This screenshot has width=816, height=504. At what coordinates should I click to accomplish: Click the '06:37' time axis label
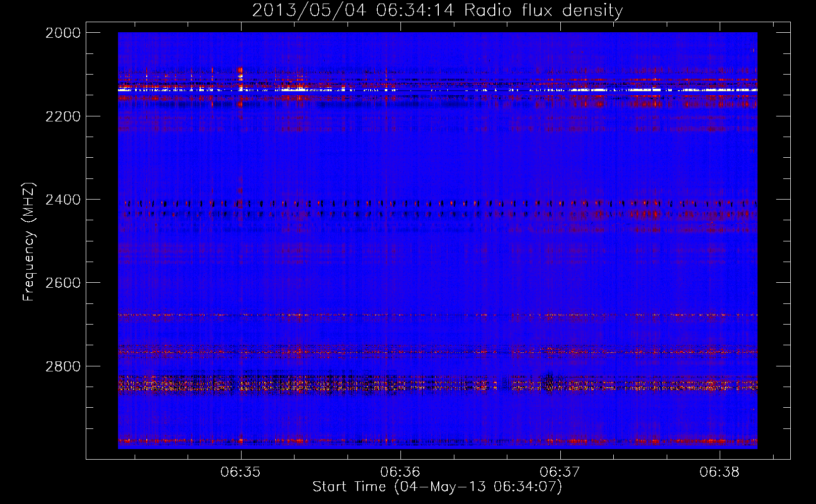560,472
